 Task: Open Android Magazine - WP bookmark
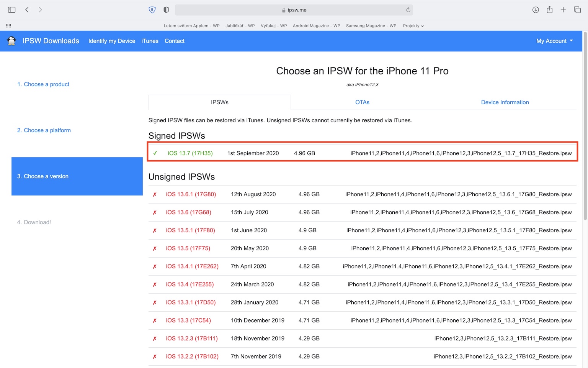click(317, 26)
